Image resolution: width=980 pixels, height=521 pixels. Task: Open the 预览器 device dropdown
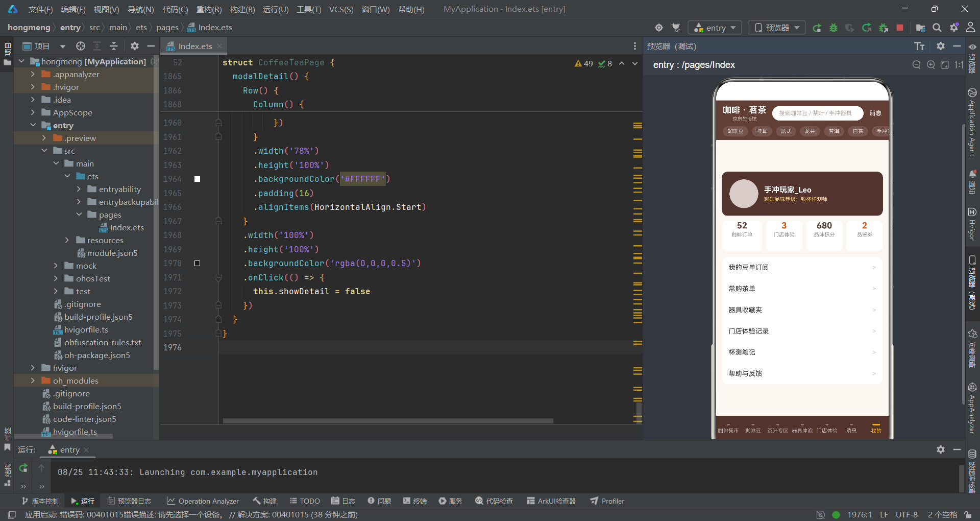pyautogui.click(x=777, y=28)
